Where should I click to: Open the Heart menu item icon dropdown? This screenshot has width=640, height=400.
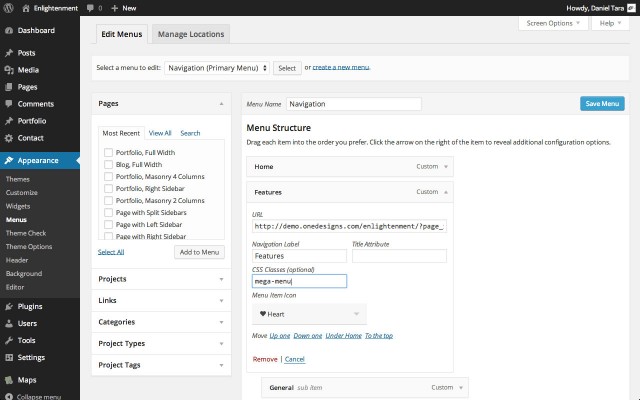click(x=309, y=313)
